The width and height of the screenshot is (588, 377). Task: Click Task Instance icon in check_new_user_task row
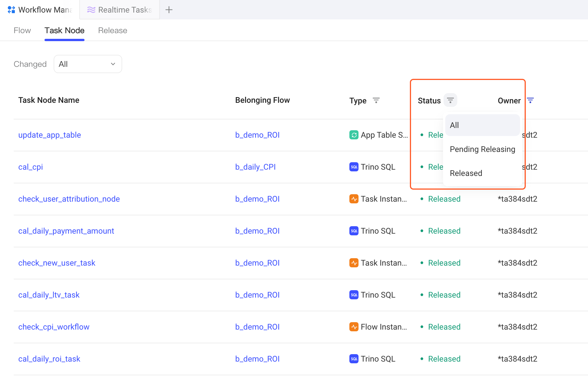coord(354,263)
